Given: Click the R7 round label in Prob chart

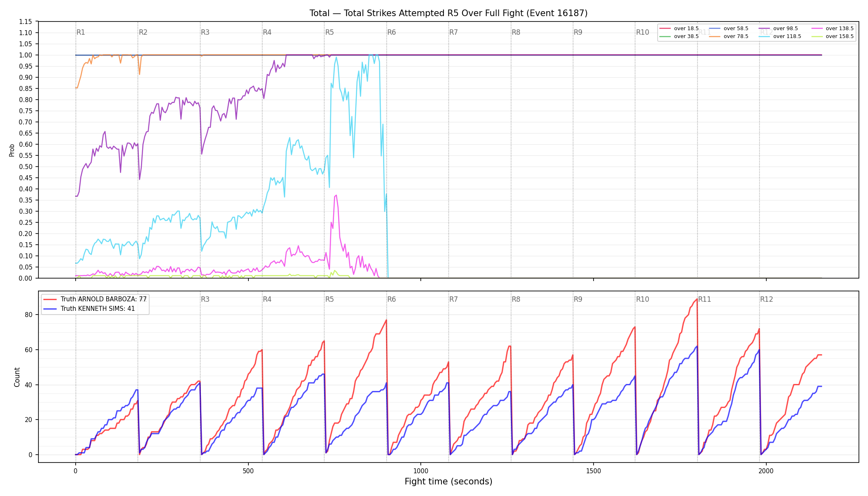Looking at the screenshot, I should click(x=453, y=32).
